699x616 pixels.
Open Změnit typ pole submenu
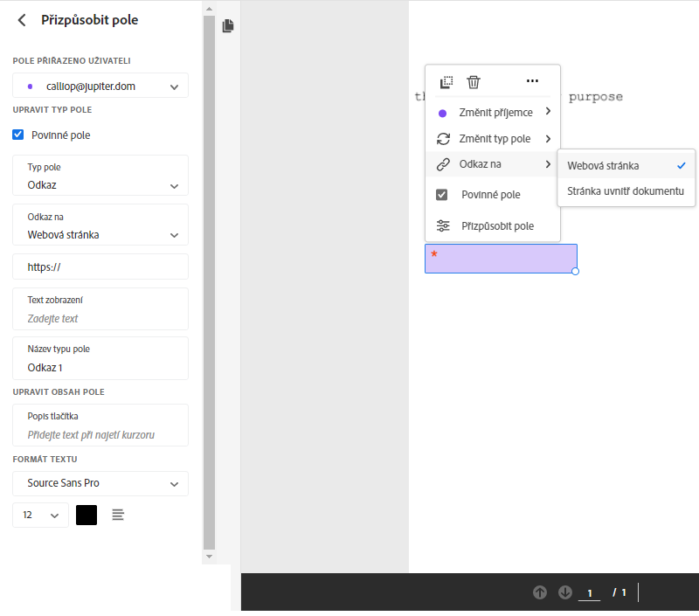tap(495, 139)
